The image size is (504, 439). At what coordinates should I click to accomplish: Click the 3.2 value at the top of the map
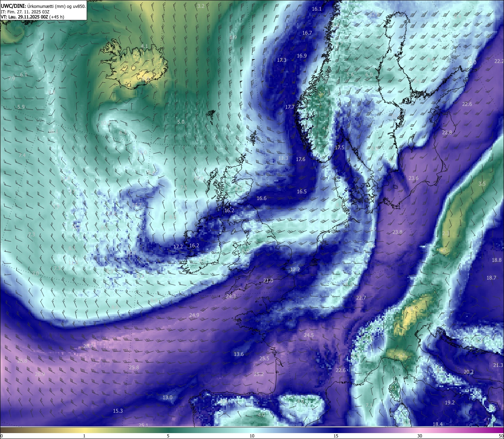tap(201, 6)
